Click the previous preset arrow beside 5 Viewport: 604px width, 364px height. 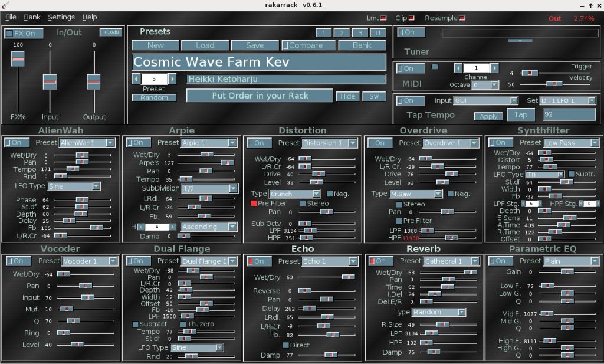pos(136,79)
